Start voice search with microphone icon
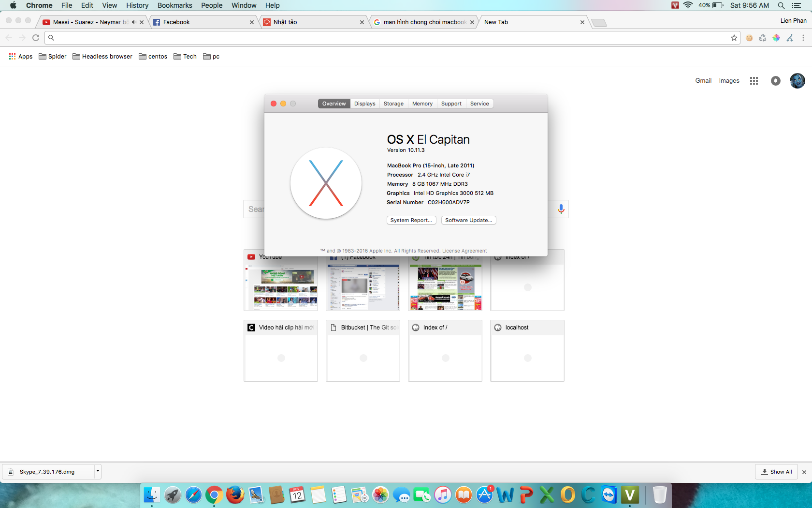This screenshot has width=812, height=508. pos(561,209)
